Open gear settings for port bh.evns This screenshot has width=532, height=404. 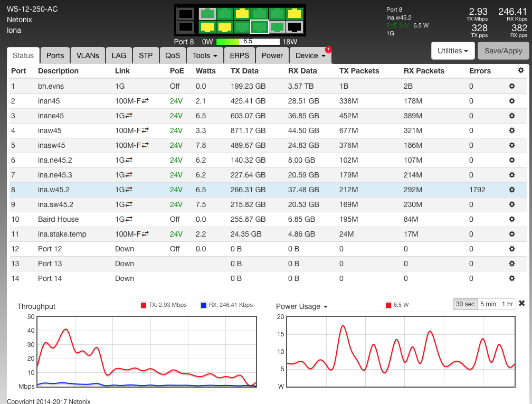pos(511,86)
